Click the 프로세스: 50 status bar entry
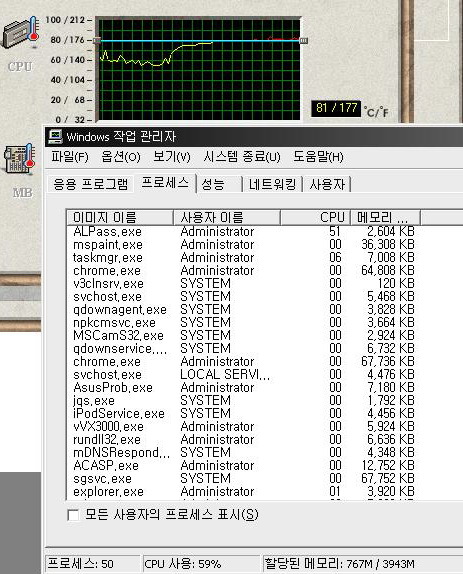This screenshot has height=574, width=463. pos(92,563)
